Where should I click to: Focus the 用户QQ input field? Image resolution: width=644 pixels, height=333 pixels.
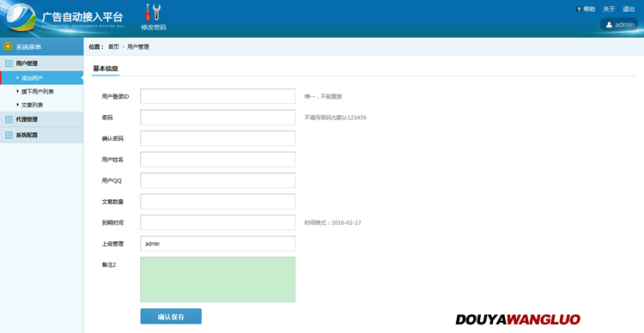[x=218, y=181]
